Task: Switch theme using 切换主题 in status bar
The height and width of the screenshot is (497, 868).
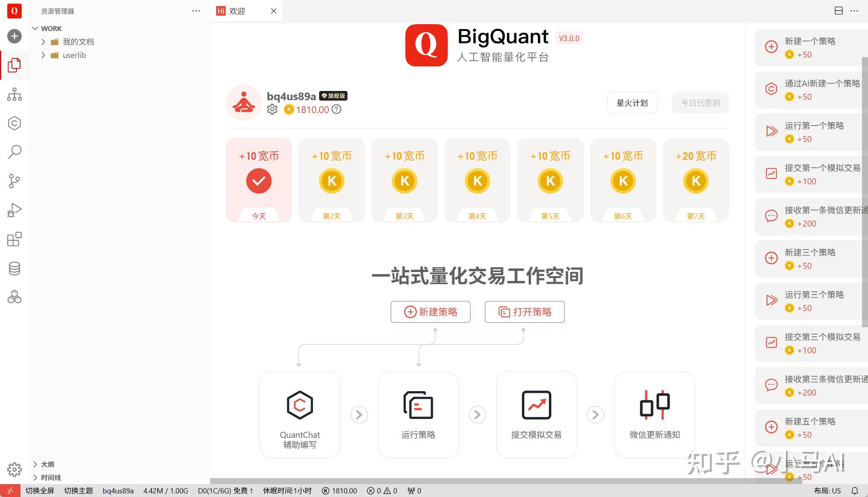Action: pyautogui.click(x=79, y=491)
